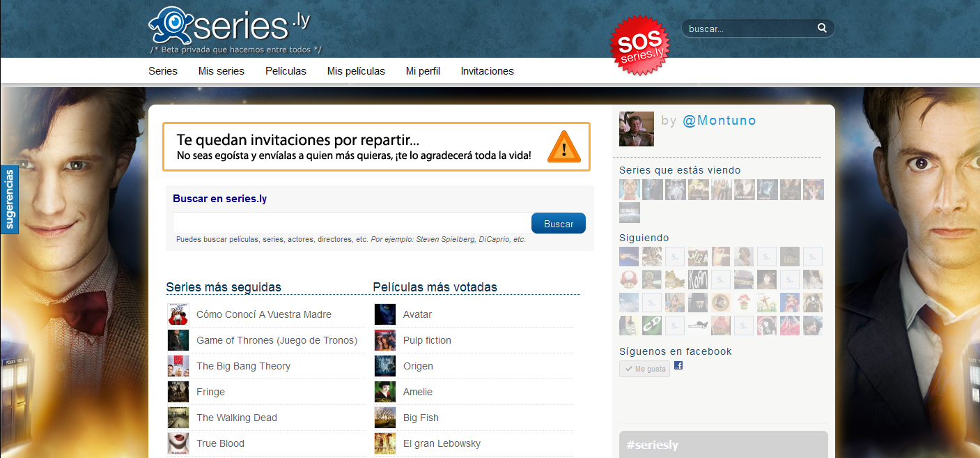This screenshot has height=458, width=980.
Task: Click the Series que estás viendo heading
Action: pyautogui.click(x=680, y=170)
